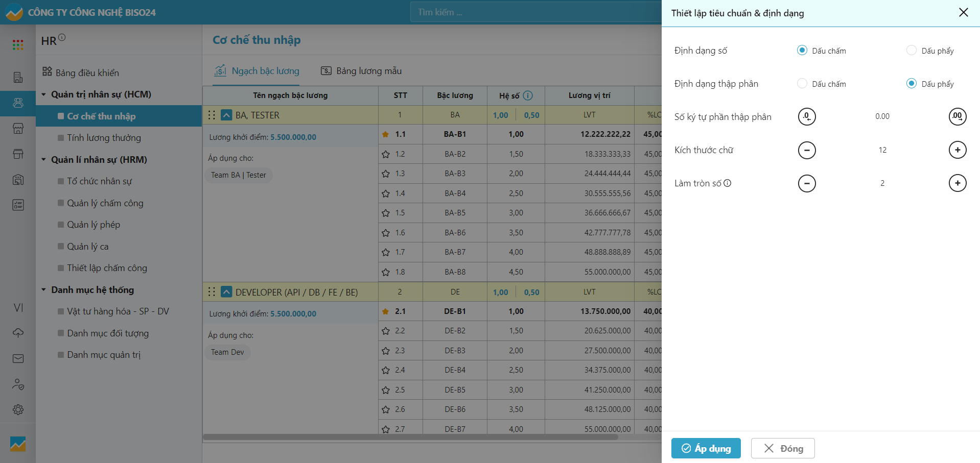The width and height of the screenshot is (980, 463).
Task: Click the Tìm kiếm search field
Action: click(535, 12)
